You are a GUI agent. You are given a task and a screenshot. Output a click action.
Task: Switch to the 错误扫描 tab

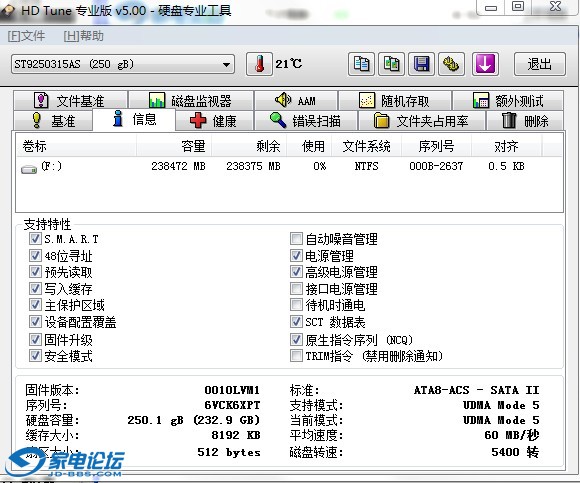(306, 121)
